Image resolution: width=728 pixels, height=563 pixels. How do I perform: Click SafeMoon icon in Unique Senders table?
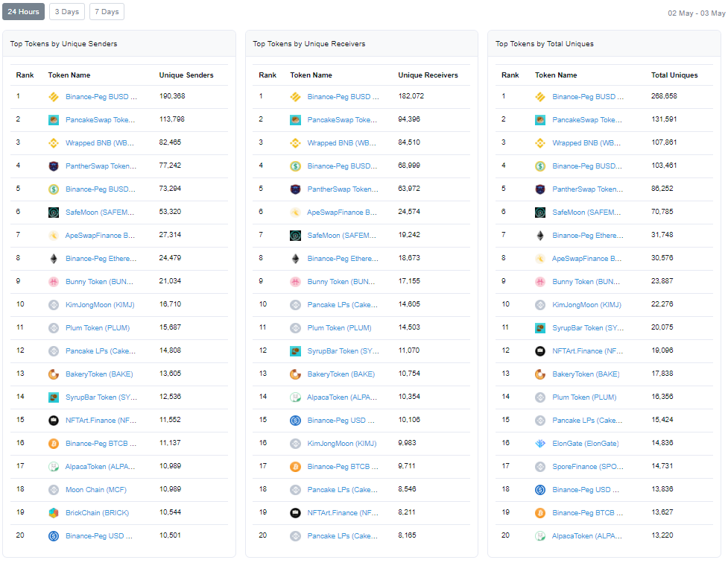pyautogui.click(x=54, y=213)
